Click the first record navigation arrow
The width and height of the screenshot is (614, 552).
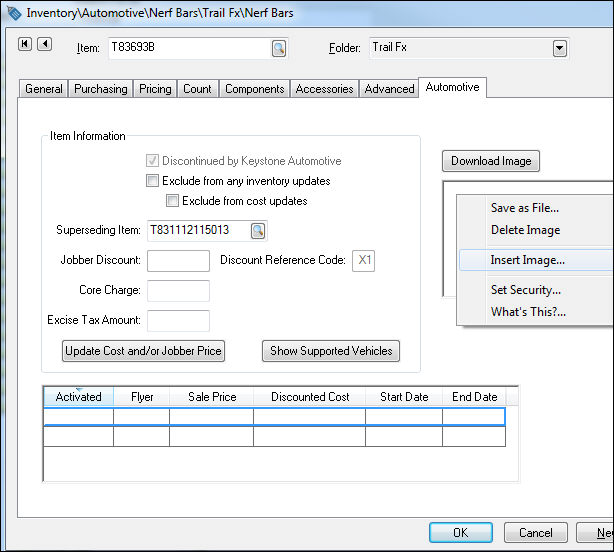(x=25, y=44)
